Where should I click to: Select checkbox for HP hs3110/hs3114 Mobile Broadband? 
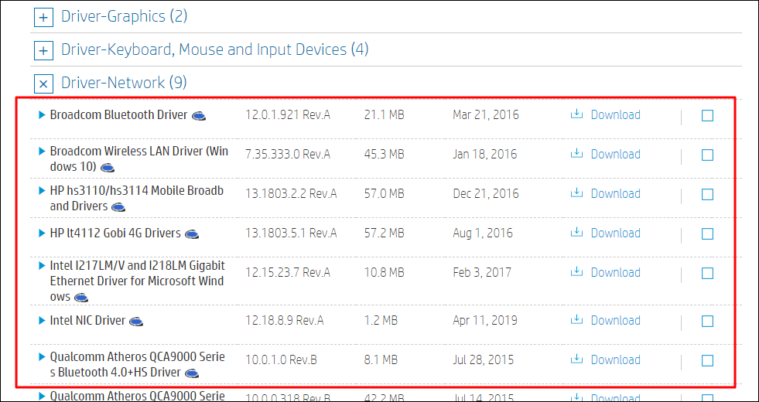point(707,194)
